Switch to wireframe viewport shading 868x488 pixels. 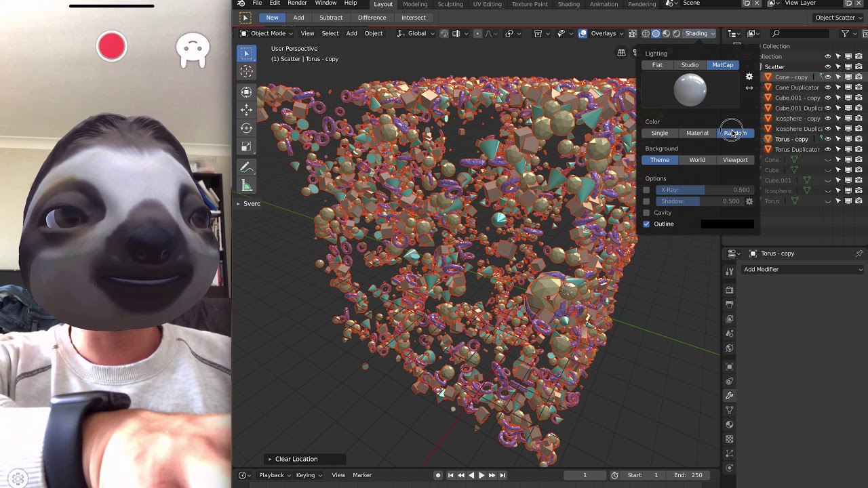click(x=646, y=33)
